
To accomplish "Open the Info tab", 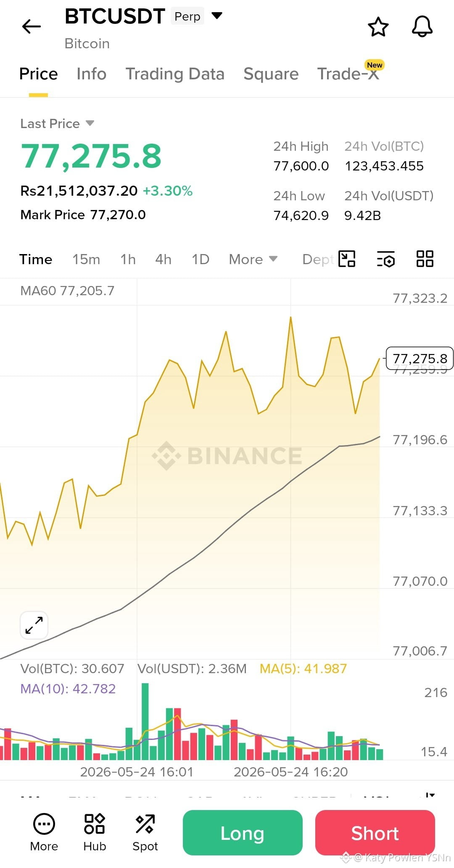I will 91,74.
